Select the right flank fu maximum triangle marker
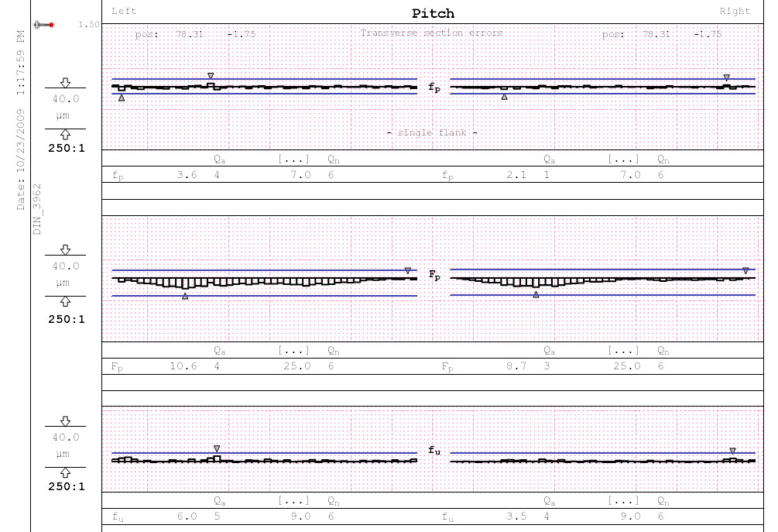 (x=733, y=451)
